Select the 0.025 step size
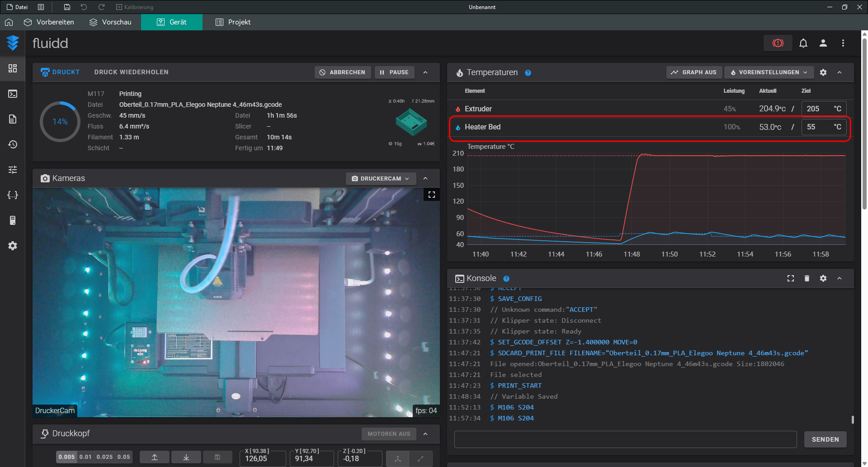The image size is (868, 467). tap(104, 457)
